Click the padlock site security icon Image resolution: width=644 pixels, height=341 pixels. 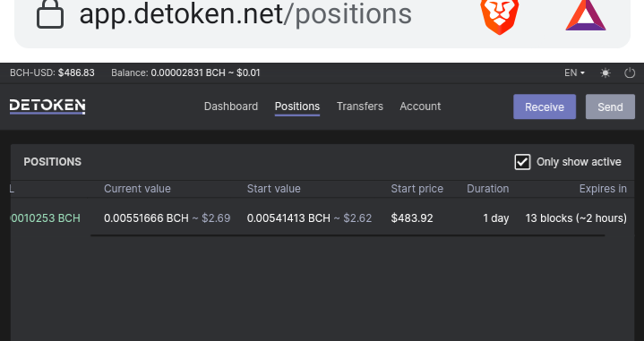tap(50, 15)
